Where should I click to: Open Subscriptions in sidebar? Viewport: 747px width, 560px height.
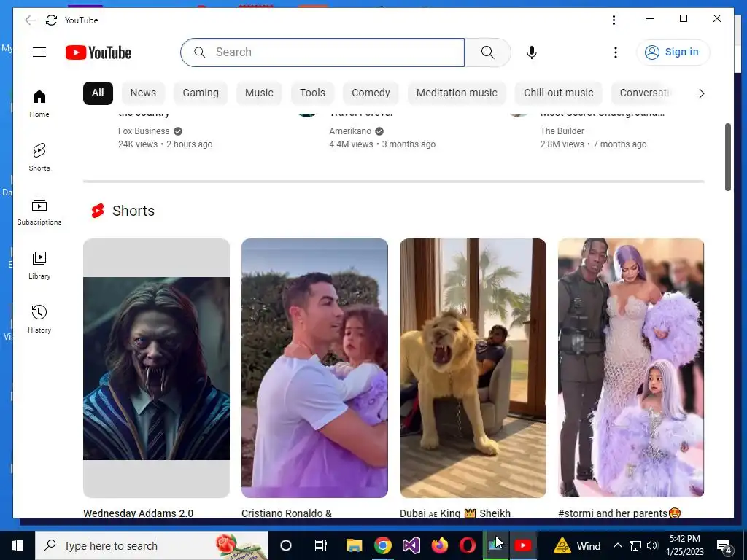[x=39, y=211]
